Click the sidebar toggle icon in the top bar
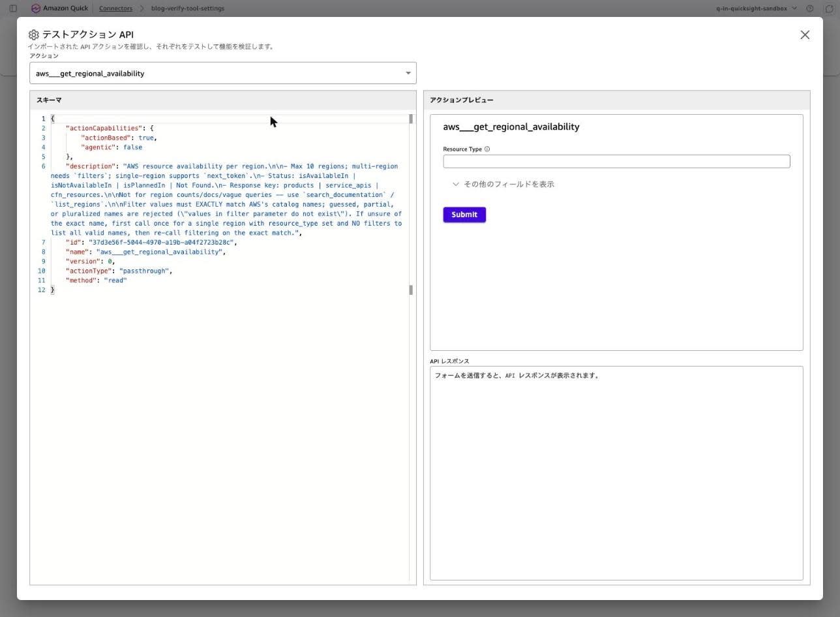840x617 pixels. pos(13,8)
